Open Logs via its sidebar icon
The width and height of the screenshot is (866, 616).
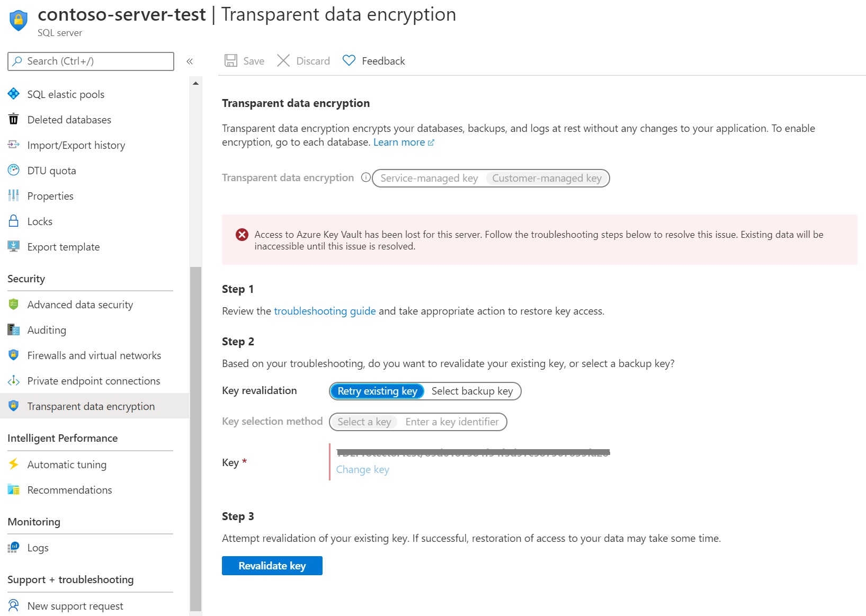(13, 548)
